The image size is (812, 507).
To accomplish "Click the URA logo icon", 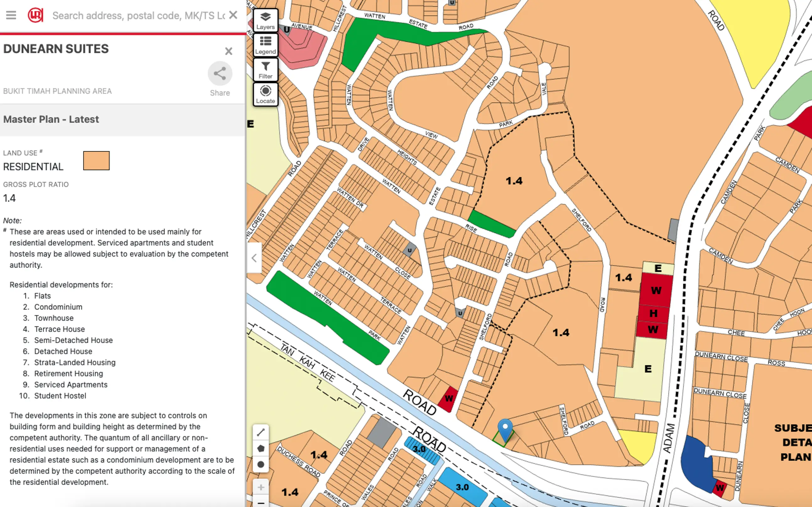I will click(35, 15).
